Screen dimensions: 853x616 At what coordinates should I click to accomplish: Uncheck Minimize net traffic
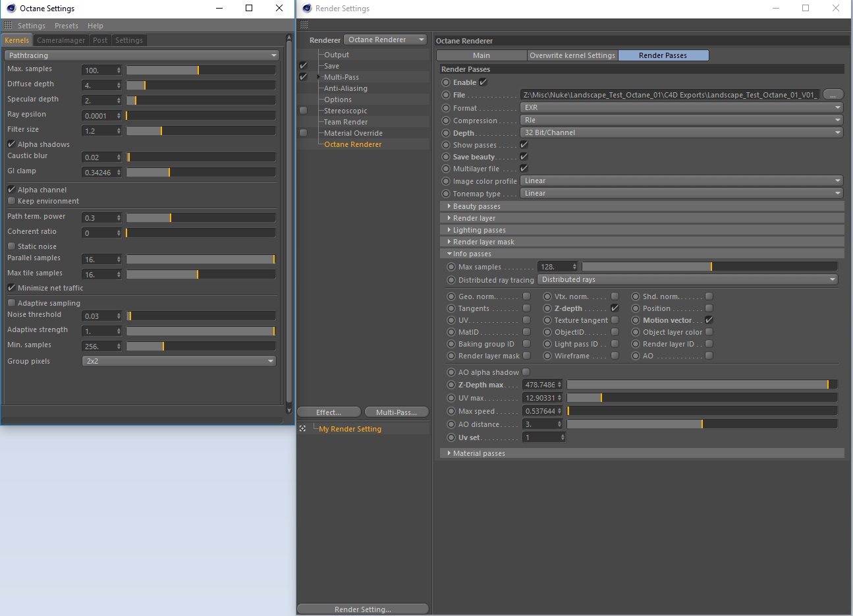(x=11, y=287)
